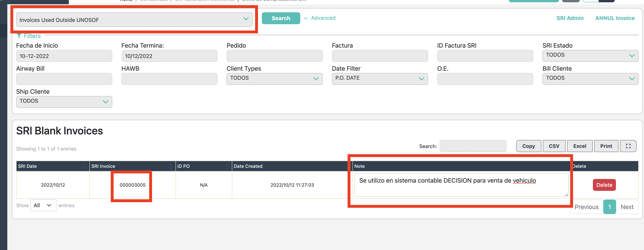Open the Date Filter P.O. DATE dropdown
The image size is (644, 250).
coord(379,78)
